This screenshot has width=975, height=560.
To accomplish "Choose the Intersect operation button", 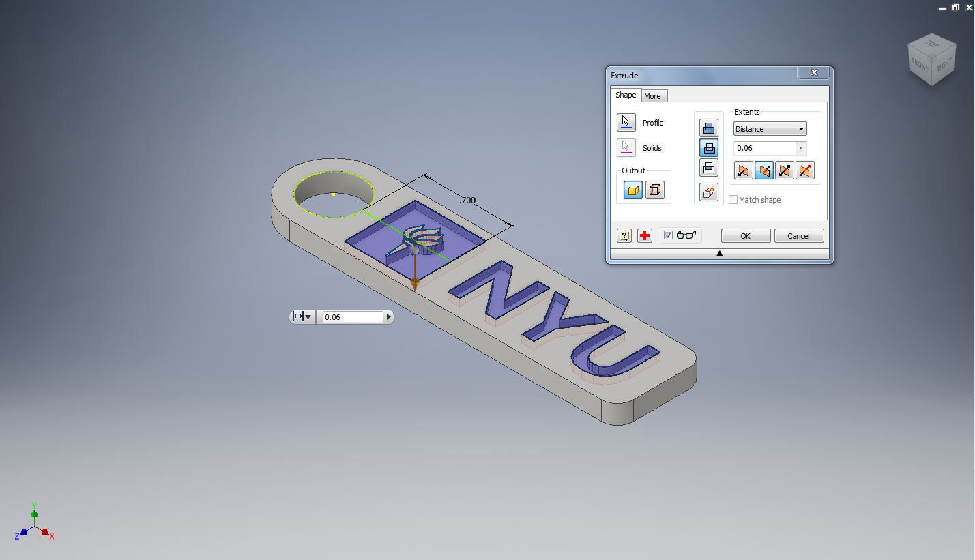I will click(x=709, y=168).
